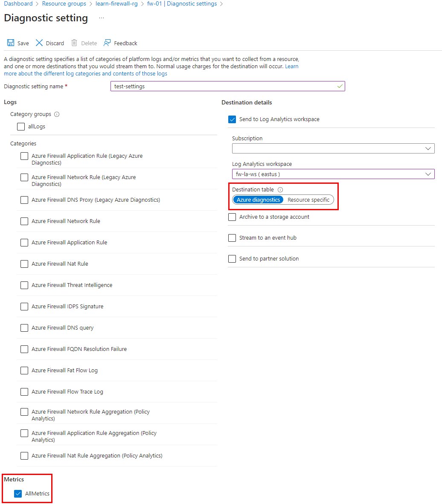The height and width of the screenshot is (504, 442).
Task: Open the Subscription dropdown
Action: [429, 148]
